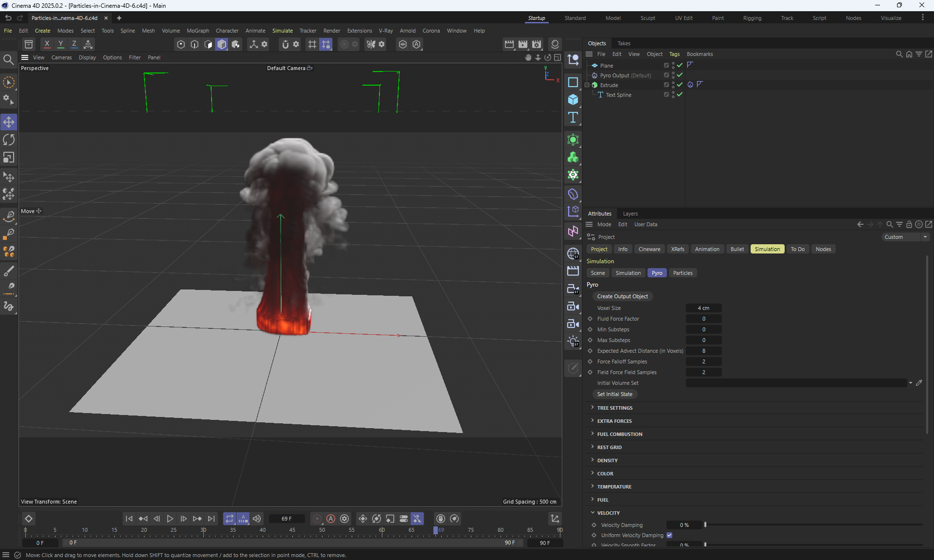Open the Simulate menu
Viewport: 934px width, 560px height.
282,31
